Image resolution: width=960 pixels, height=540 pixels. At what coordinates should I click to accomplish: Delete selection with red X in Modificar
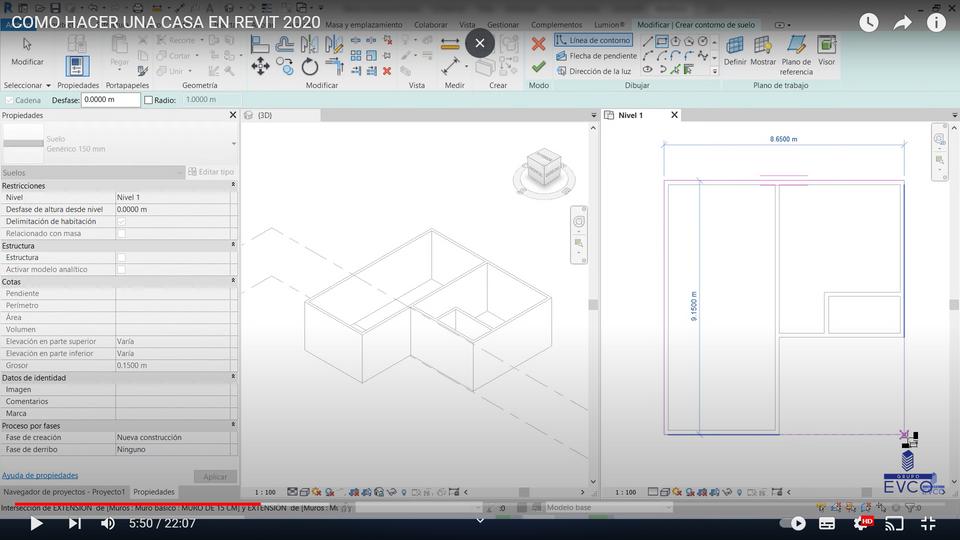[x=387, y=72]
